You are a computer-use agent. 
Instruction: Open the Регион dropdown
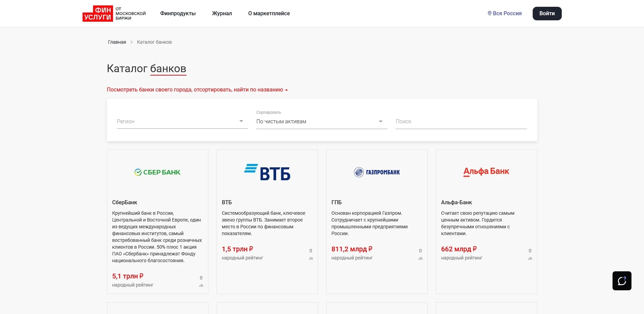[x=182, y=121]
